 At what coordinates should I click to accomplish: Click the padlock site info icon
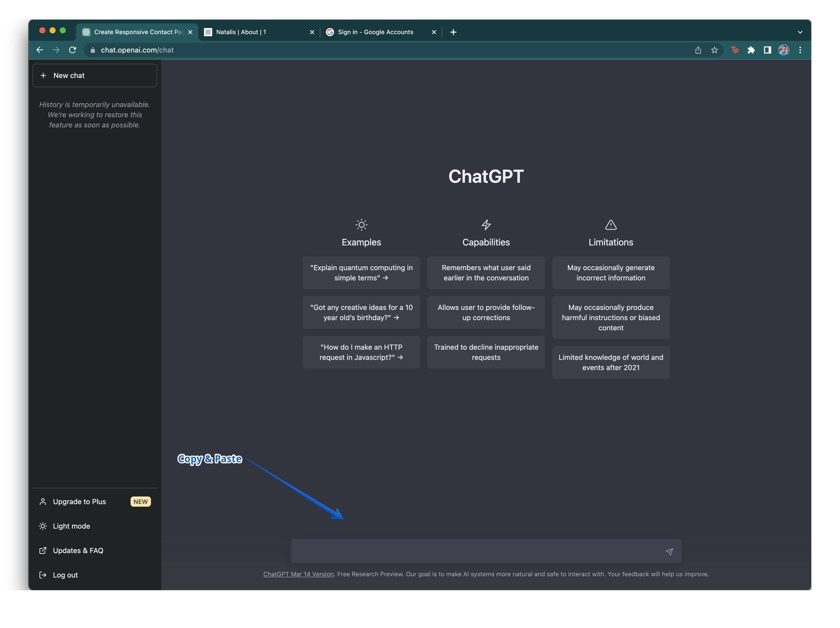click(93, 50)
